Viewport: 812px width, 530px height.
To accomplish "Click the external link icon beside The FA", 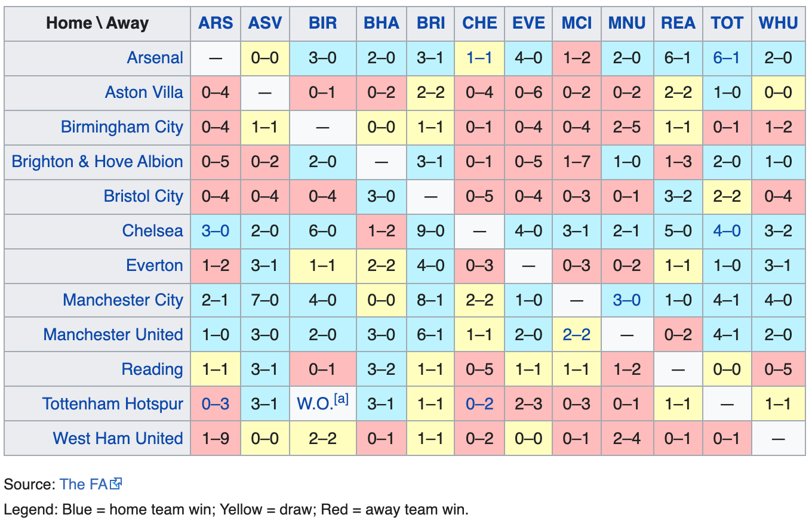I will click(116, 483).
